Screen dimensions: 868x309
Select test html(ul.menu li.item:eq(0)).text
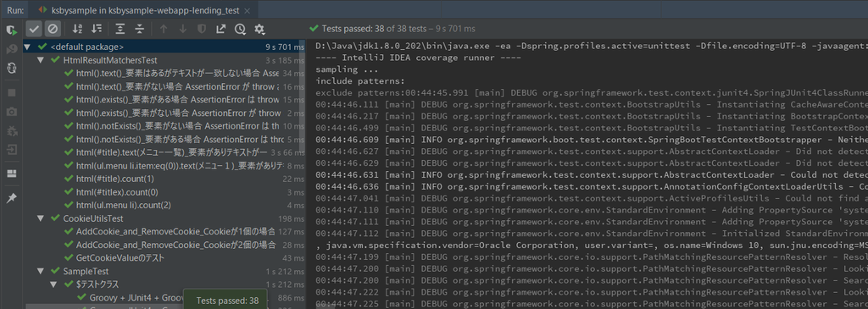click(164, 166)
